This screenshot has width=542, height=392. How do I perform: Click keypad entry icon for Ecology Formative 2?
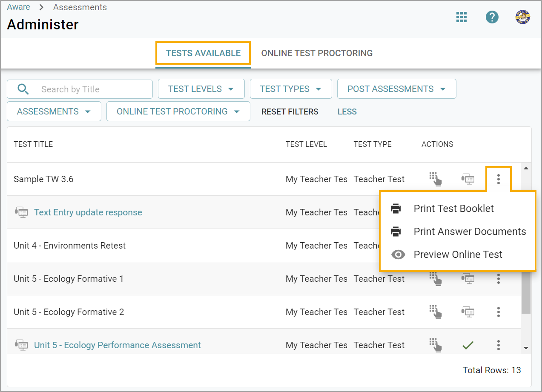[435, 312]
